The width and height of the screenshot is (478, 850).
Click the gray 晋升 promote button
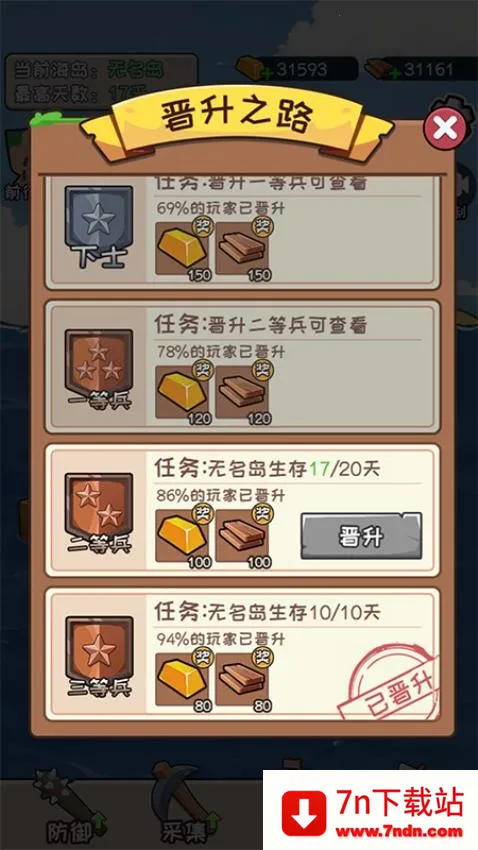[x=361, y=536]
